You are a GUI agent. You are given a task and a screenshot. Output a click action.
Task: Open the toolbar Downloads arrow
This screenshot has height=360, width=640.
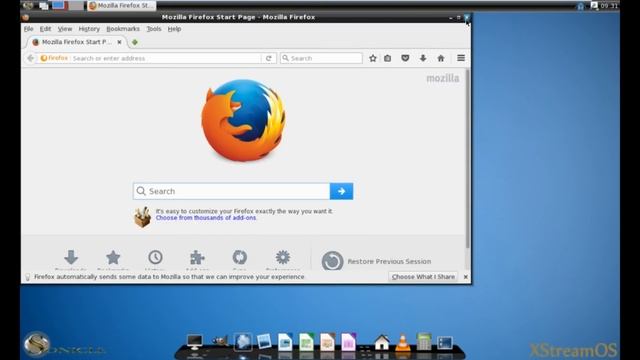click(x=423, y=58)
